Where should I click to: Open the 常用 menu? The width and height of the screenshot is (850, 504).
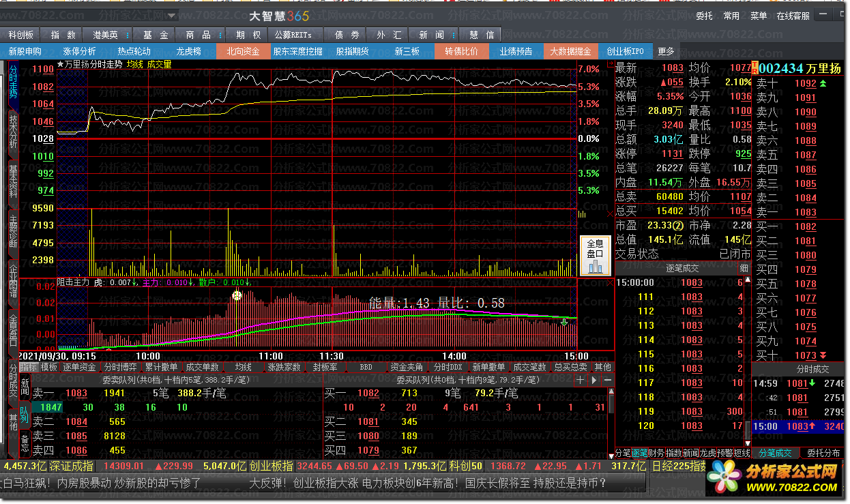731,16
